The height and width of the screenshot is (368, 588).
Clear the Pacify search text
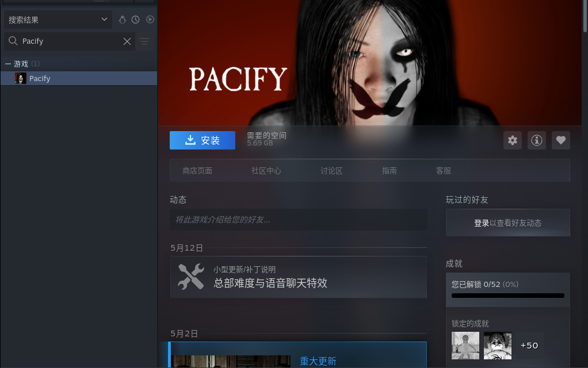tap(127, 41)
